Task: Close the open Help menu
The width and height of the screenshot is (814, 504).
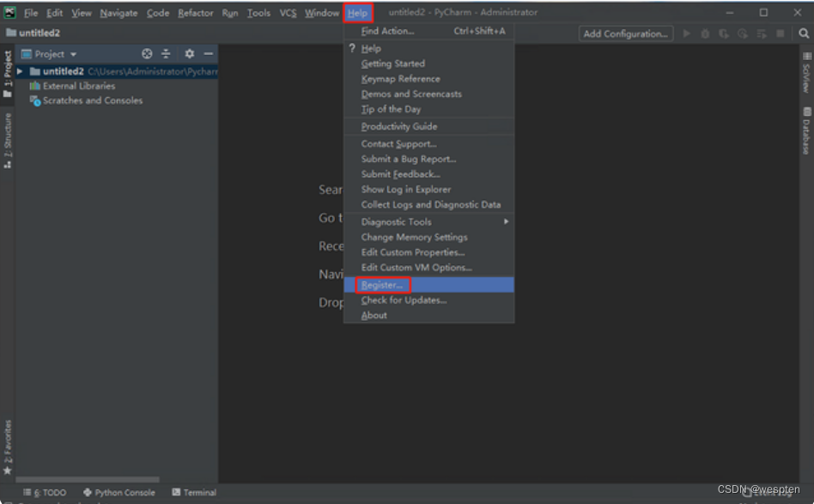Action: [358, 13]
